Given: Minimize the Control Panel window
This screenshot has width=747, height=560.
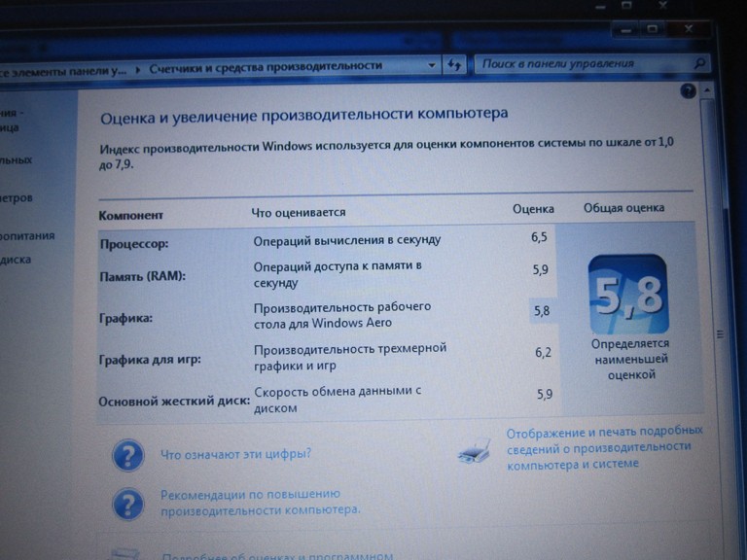Looking at the screenshot, I should click(626, 29).
